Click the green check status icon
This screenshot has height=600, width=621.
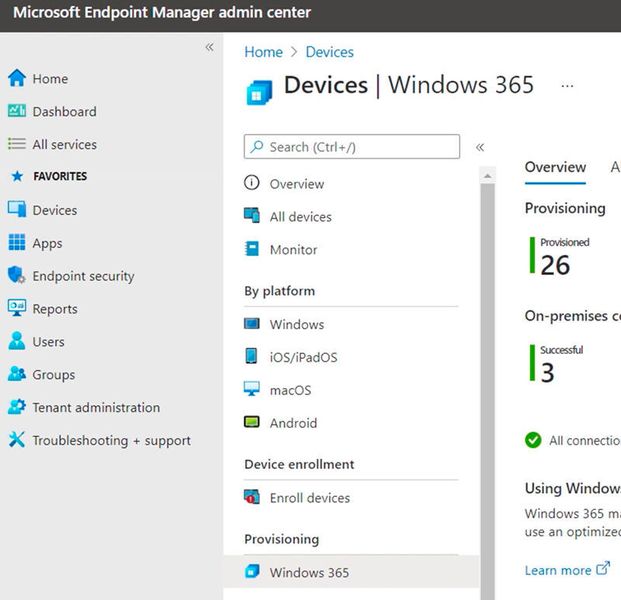(533, 440)
